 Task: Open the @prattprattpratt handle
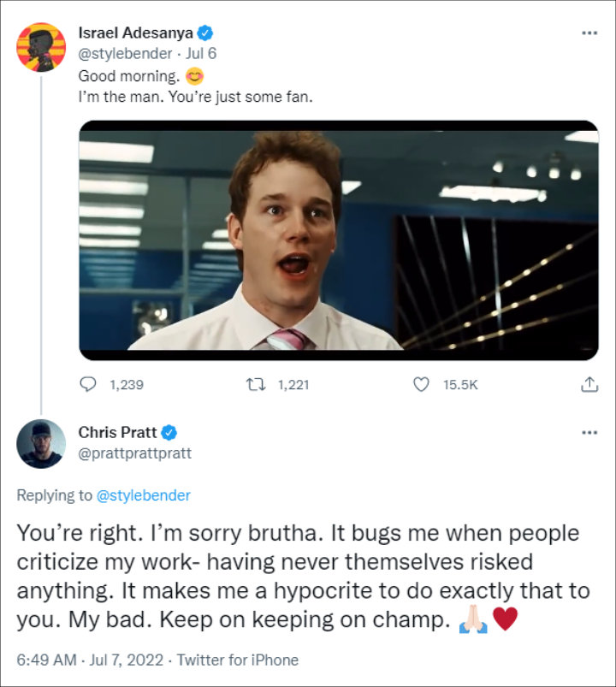coord(135,453)
